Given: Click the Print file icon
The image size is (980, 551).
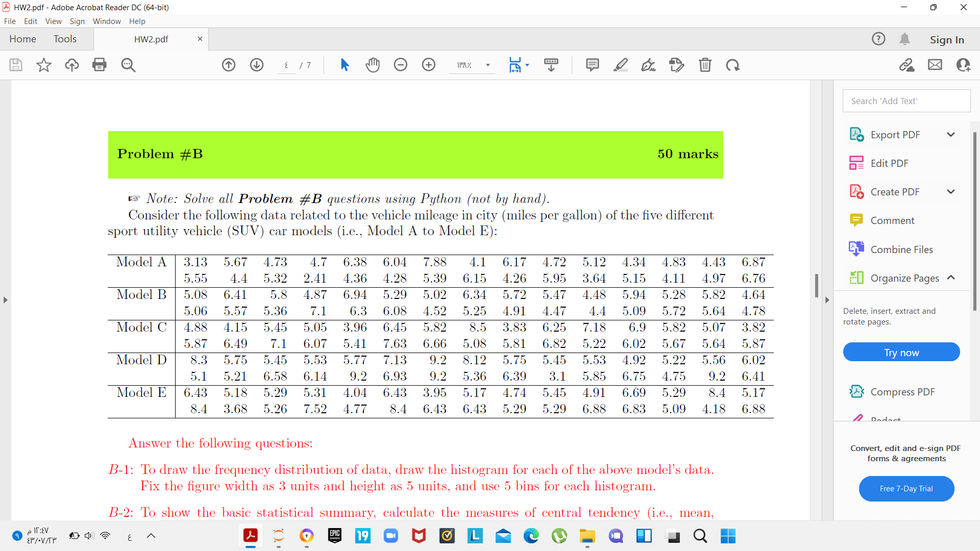Looking at the screenshot, I should tap(100, 65).
